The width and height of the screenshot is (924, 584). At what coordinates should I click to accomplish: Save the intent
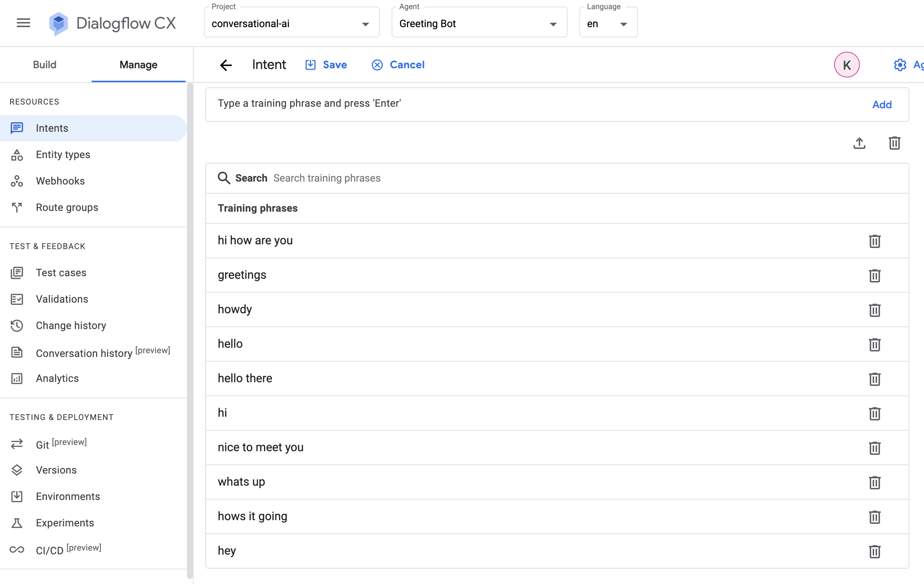coord(327,65)
